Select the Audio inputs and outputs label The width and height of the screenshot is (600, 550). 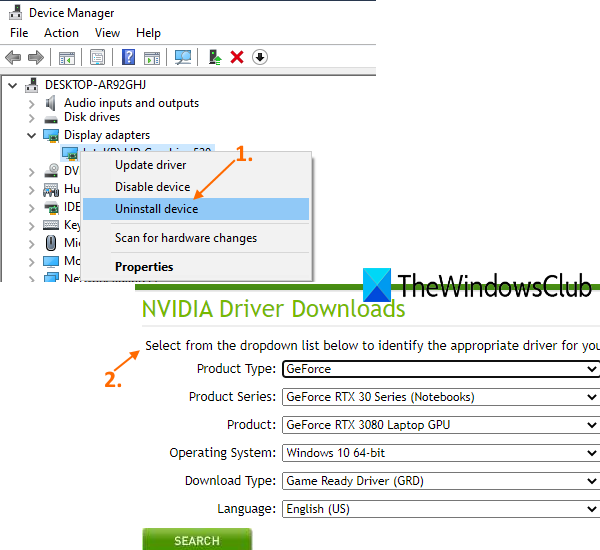[131, 103]
